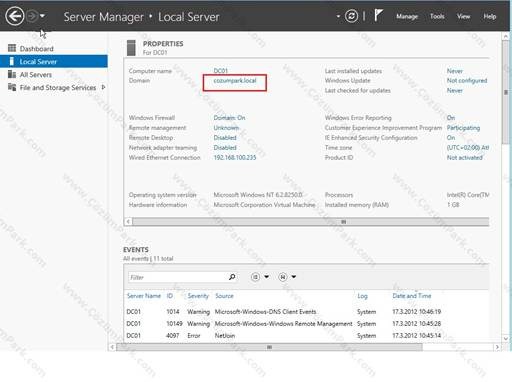This screenshot has width=512, height=382.
Task: Click Remote Desktop Disabled link
Action: point(225,138)
